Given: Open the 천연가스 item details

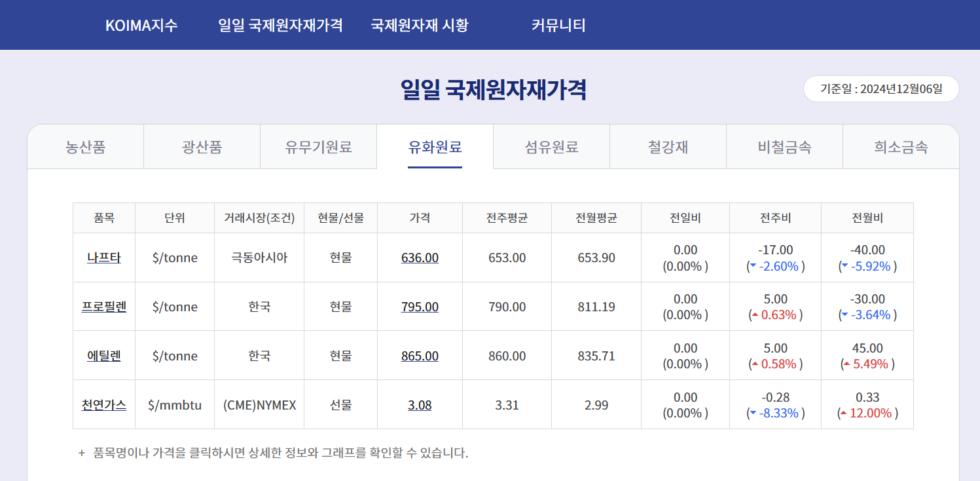Looking at the screenshot, I should click(x=104, y=405).
